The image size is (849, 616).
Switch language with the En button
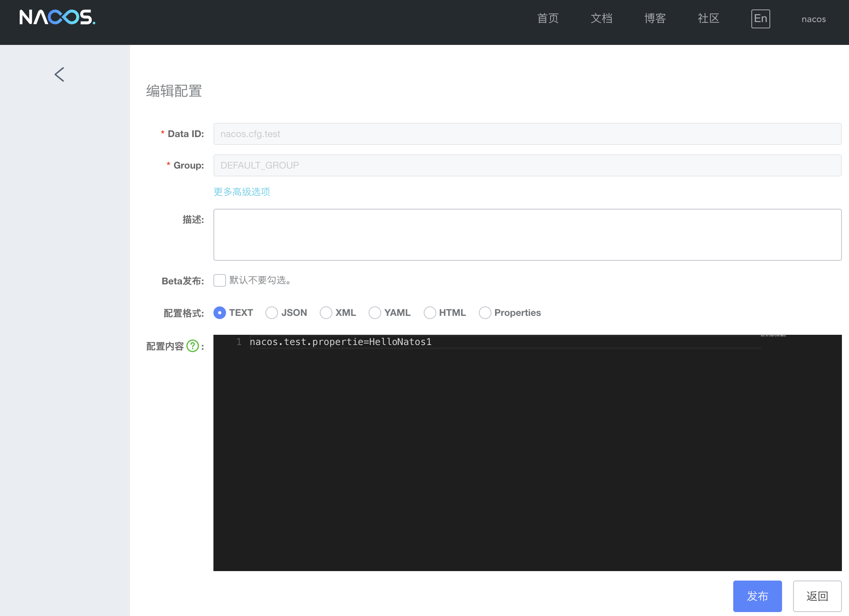760,19
